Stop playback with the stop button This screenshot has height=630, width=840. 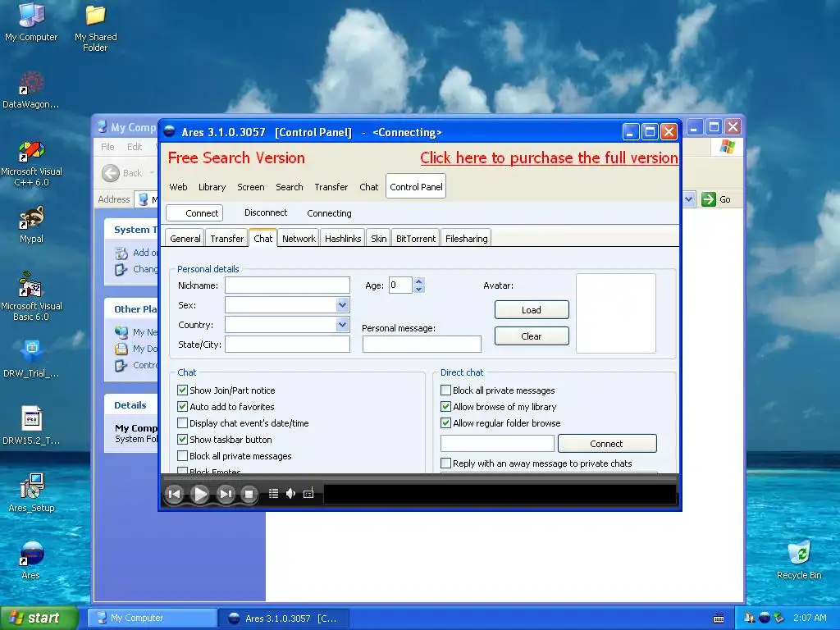coord(249,494)
